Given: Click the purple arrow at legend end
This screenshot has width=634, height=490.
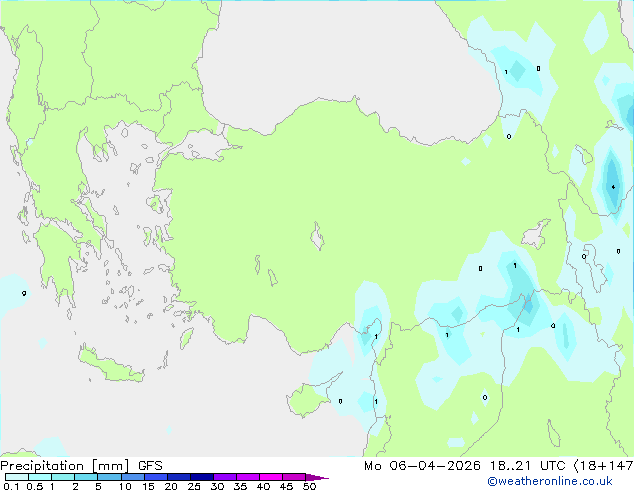Looking at the screenshot, I should point(317,477).
